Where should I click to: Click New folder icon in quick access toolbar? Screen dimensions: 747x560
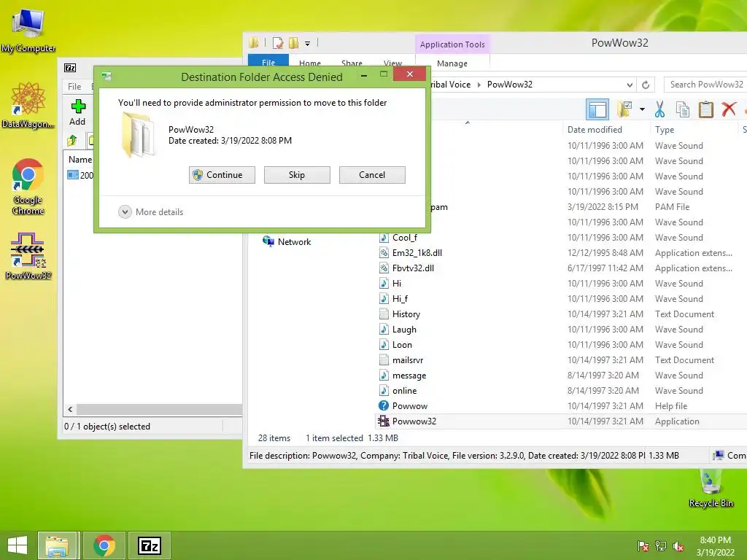pos(293,43)
